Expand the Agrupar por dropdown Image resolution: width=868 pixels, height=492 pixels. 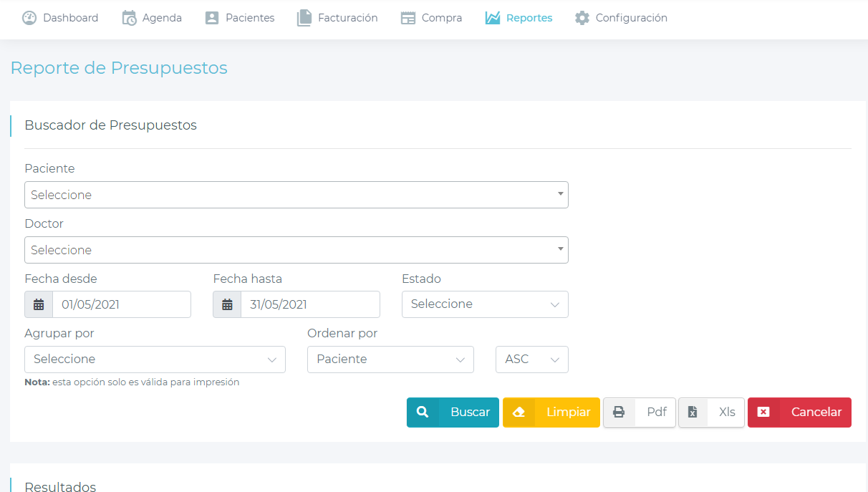[x=155, y=360]
